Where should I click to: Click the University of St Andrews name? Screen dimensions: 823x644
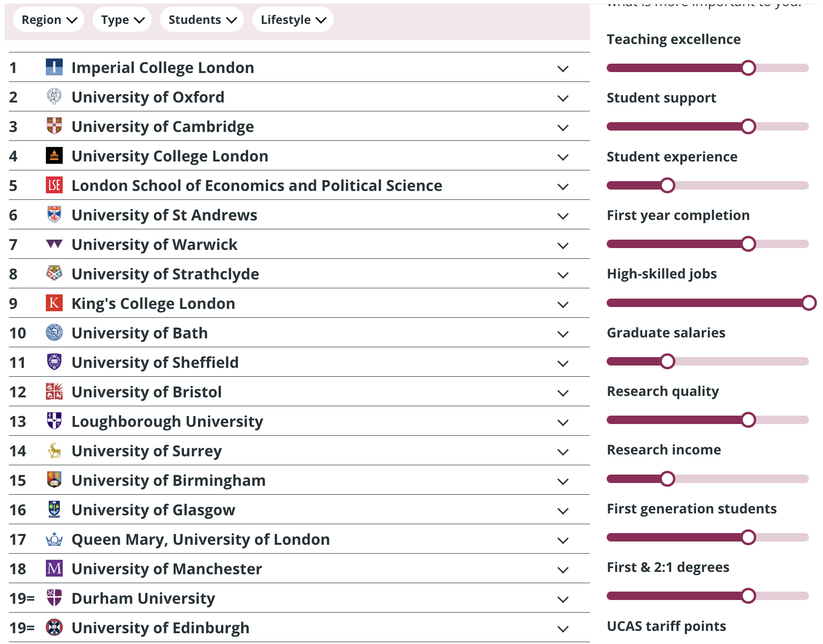coord(164,215)
